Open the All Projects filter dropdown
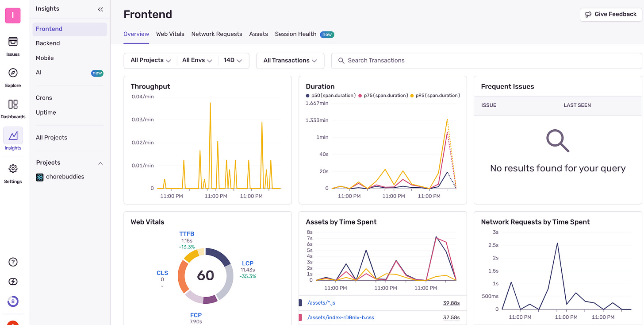The width and height of the screenshot is (644, 325). [151, 60]
